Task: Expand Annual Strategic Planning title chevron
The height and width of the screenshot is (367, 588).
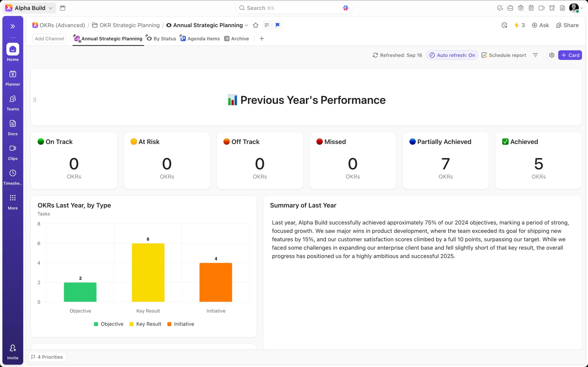Action: [x=246, y=25]
